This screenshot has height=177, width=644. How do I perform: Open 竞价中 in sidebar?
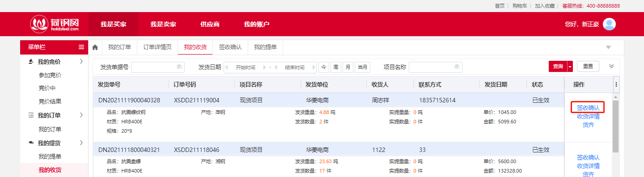click(47, 88)
